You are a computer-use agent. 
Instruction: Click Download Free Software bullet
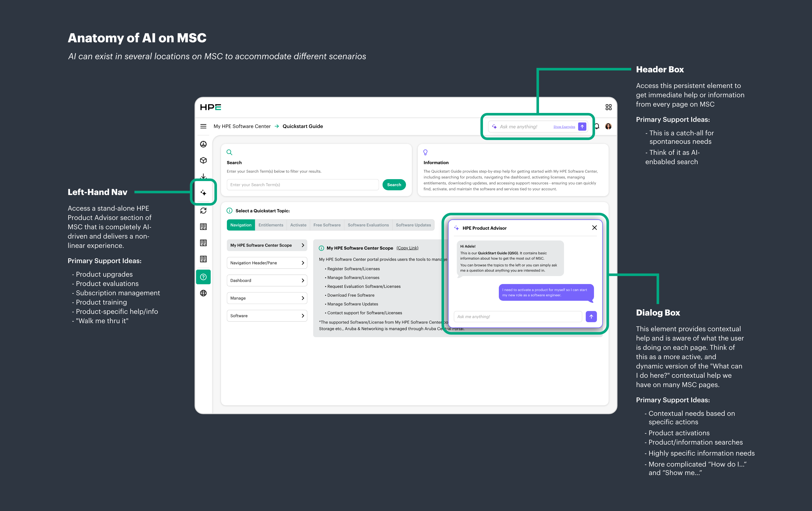[351, 295]
